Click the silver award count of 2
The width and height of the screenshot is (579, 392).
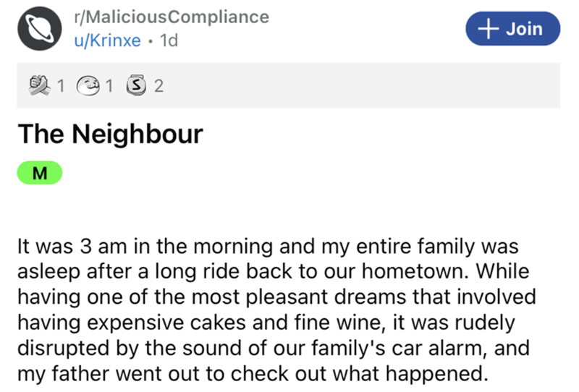coord(159,87)
